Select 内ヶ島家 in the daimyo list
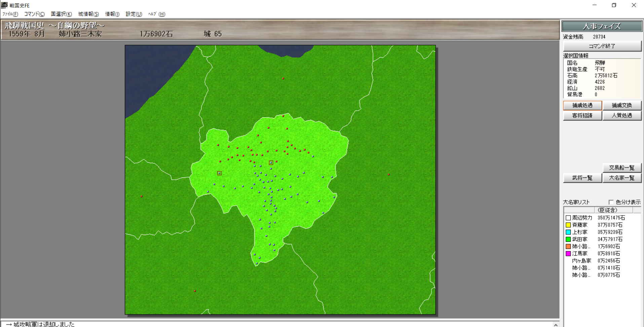This screenshot has height=327, width=644. [581, 261]
